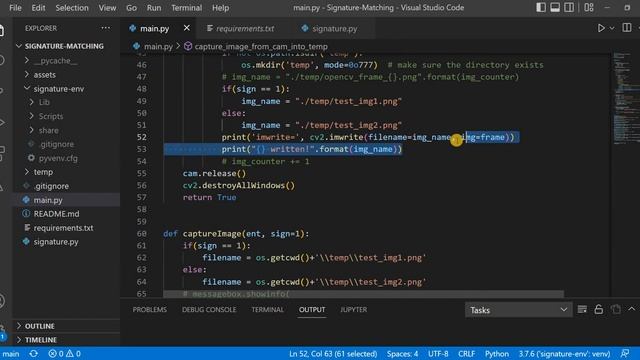Switch to JUPYTER panel tab
The image size is (640, 360).
point(353,310)
